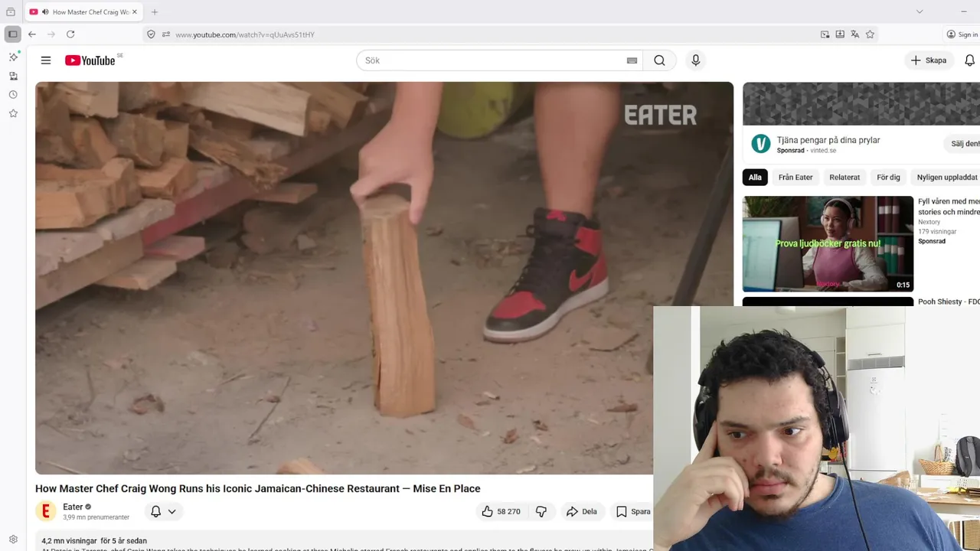Close the Master Chef Craig Wong tab

point(135,12)
